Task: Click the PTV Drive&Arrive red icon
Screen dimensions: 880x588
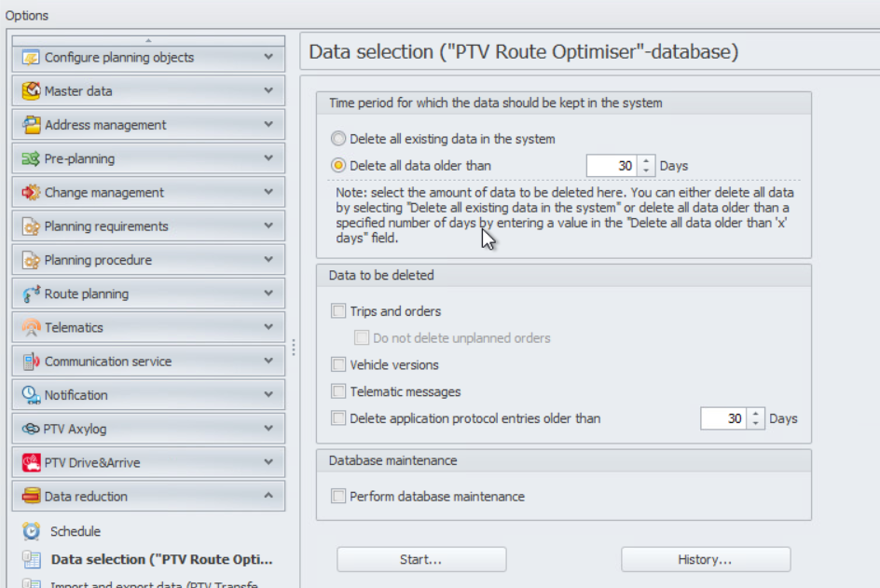Action: [31, 462]
